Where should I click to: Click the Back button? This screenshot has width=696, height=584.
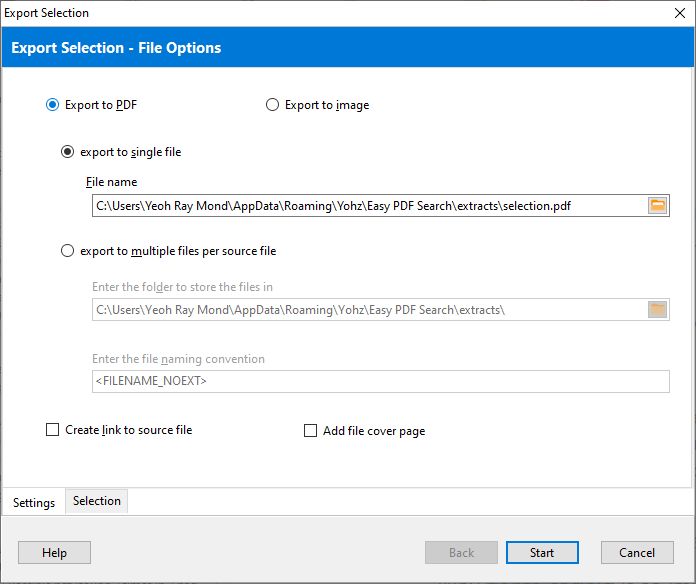(x=461, y=553)
